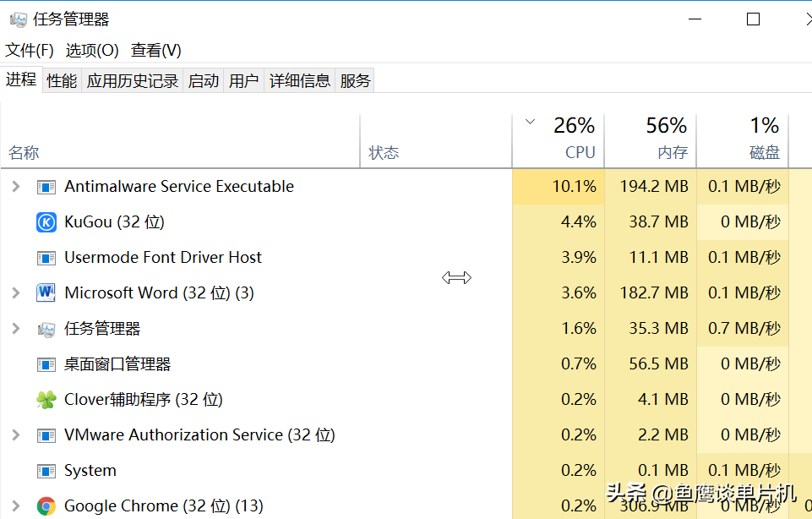This screenshot has height=519, width=812.
Task: Click the 4.4% CPU value for KuGou
Action: pyautogui.click(x=579, y=222)
